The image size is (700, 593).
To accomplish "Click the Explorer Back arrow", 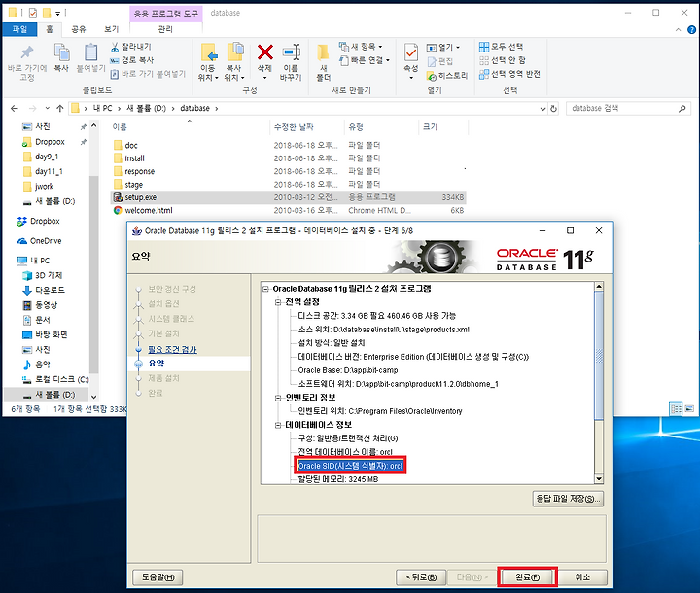I will coord(15,109).
